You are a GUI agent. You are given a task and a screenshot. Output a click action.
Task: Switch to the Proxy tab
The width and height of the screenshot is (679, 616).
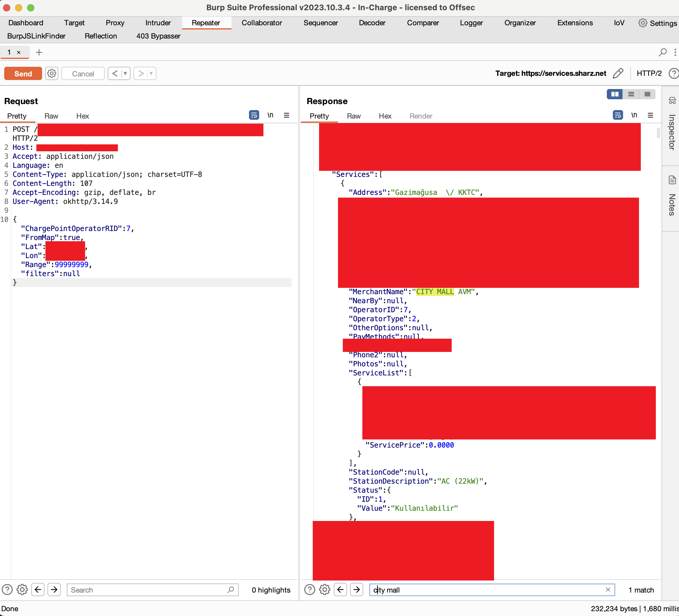[x=115, y=23]
